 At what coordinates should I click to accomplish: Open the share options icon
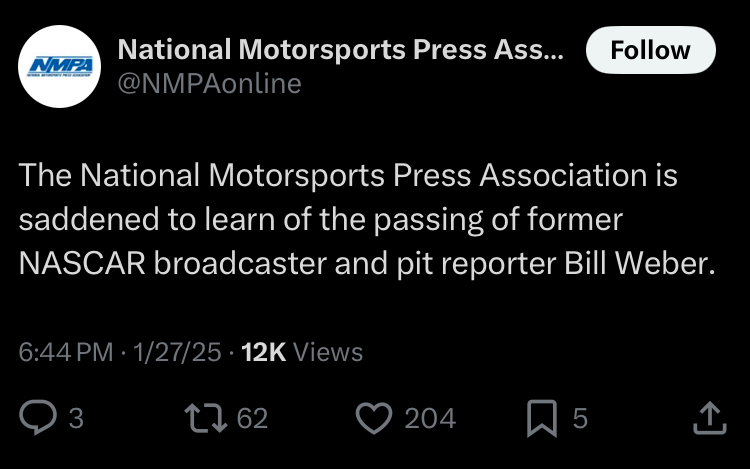[708, 417]
